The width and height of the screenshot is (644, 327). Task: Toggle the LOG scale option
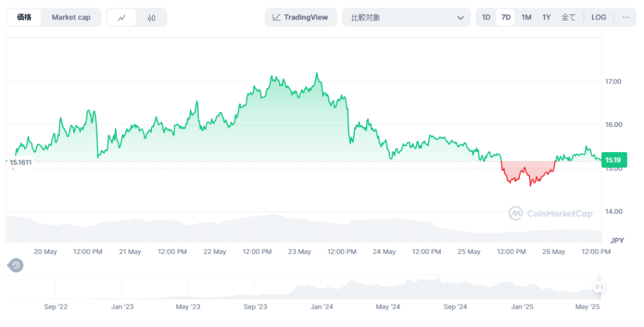[599, 18]
